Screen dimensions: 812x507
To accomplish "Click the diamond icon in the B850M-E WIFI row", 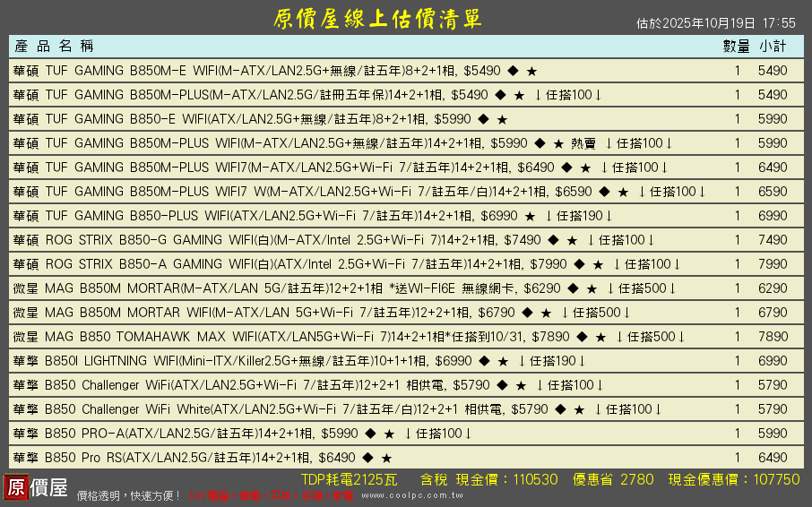I will [x=512, y=71].
